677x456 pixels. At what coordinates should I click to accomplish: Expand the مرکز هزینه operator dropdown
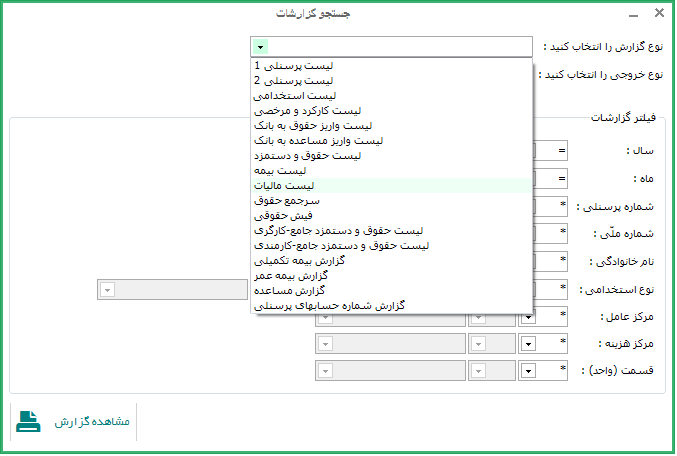pos(527,344)
